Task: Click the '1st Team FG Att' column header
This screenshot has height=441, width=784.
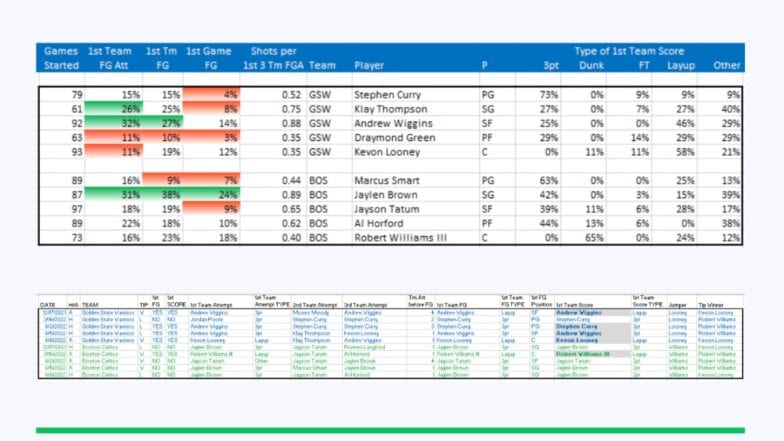Action: tap(111, 58)
